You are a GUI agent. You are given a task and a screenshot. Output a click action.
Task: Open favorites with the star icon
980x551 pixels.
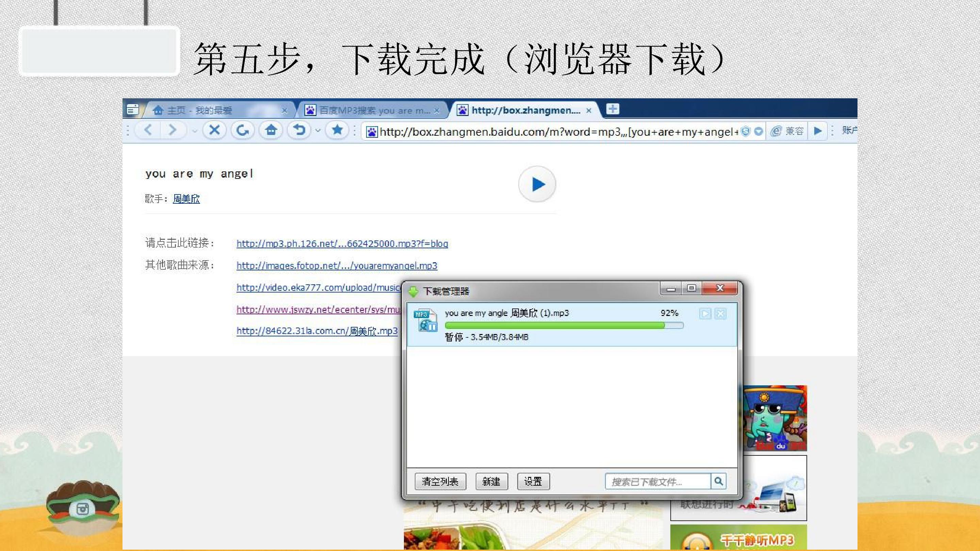point(337,130)
